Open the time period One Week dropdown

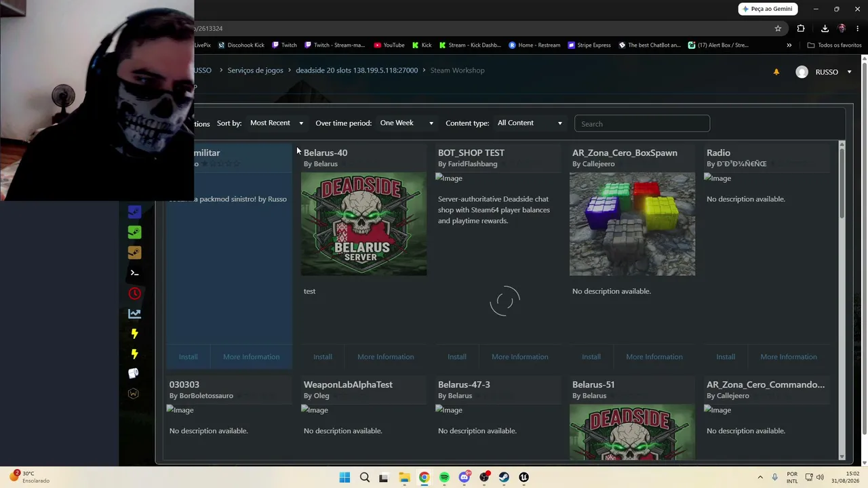point(406,123)
